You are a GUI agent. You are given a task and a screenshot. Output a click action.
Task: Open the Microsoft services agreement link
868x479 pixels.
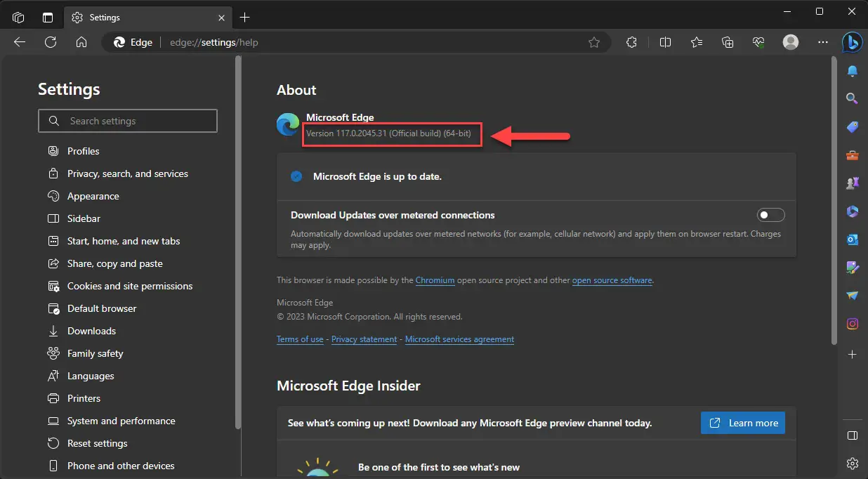(459, 339)
